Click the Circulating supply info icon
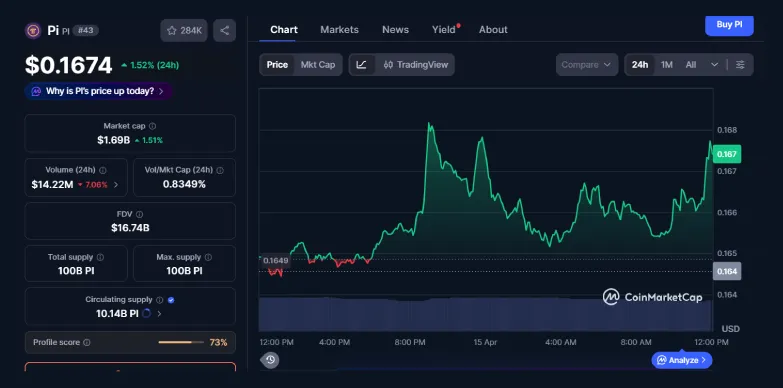This screenshot has width=783, height=388. (159, 300)
